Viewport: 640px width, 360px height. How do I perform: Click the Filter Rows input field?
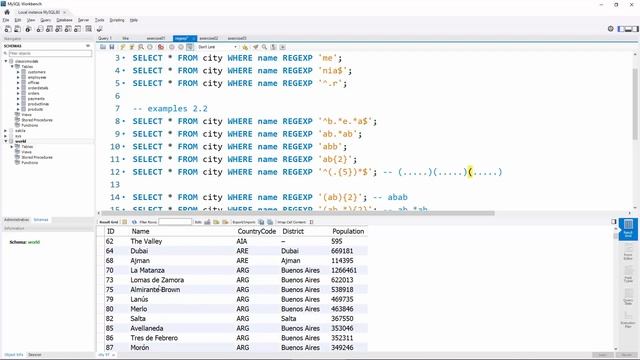click(x=175, y=222)
